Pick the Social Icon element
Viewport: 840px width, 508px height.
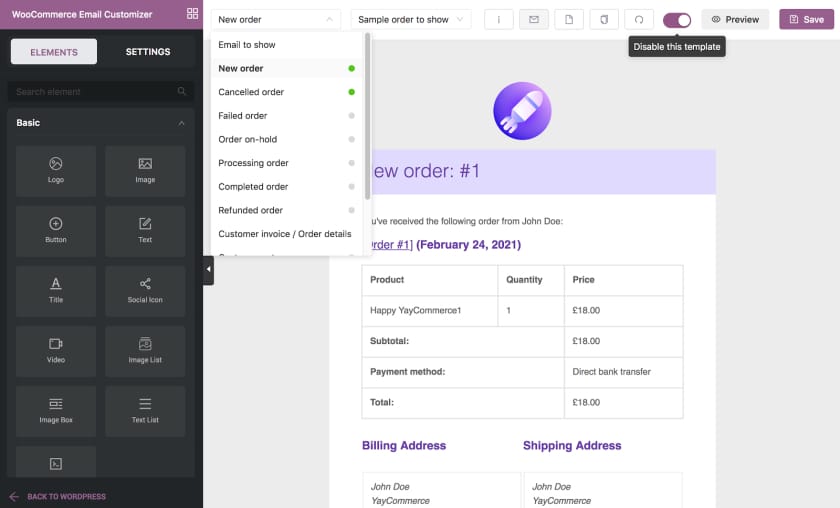click(x=145, y=290)
